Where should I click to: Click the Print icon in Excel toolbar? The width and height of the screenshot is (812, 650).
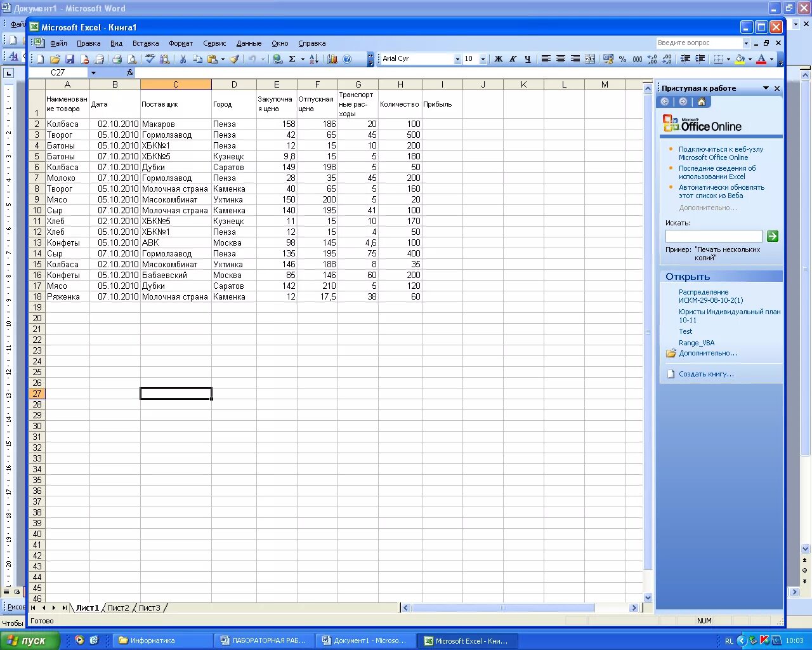tap(117, 59)
